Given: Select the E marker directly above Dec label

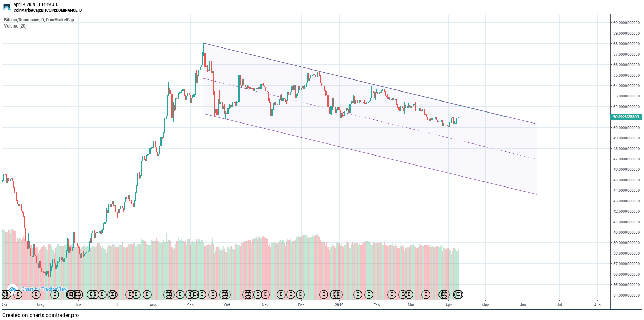Looking at the screenshot, I should click(300, 295).
